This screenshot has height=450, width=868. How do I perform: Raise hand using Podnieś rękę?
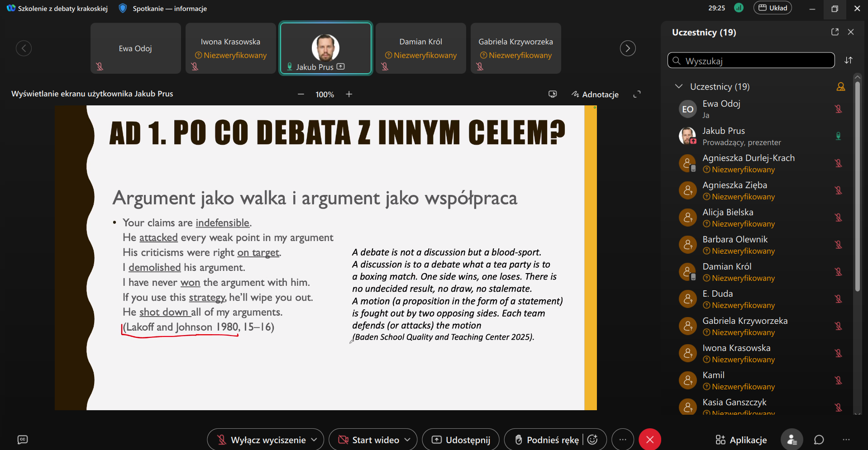coord(547,440)
